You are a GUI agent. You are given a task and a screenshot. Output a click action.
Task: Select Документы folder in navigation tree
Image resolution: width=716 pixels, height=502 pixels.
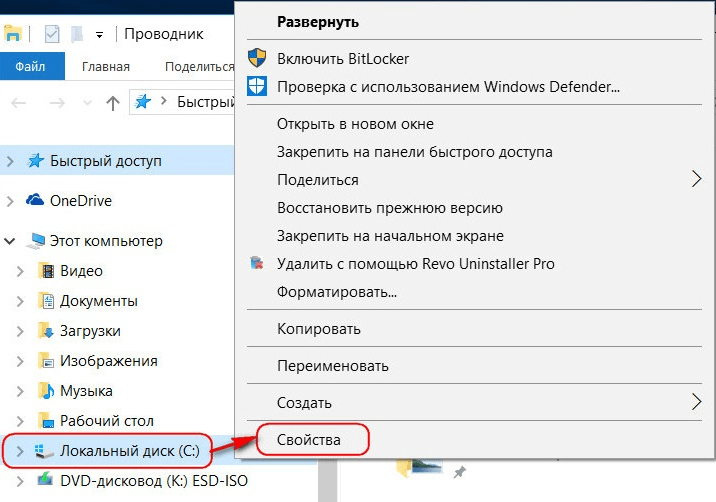[x=98, y=301]
